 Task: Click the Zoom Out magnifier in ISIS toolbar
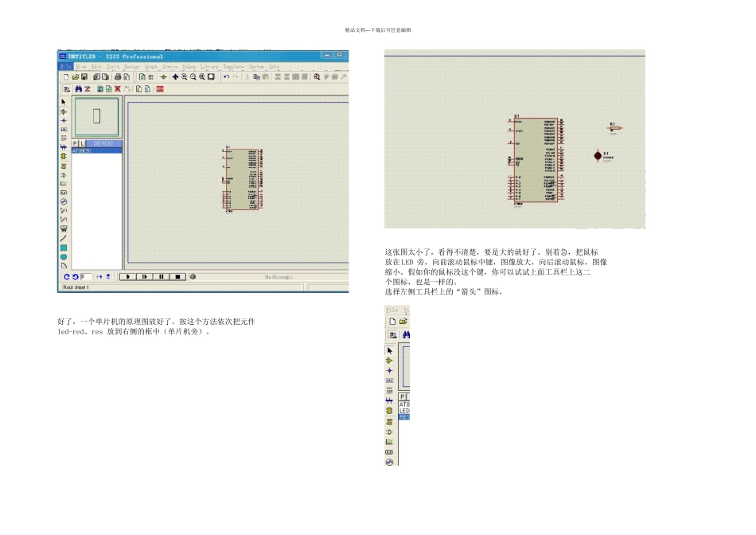click(193, 76)
